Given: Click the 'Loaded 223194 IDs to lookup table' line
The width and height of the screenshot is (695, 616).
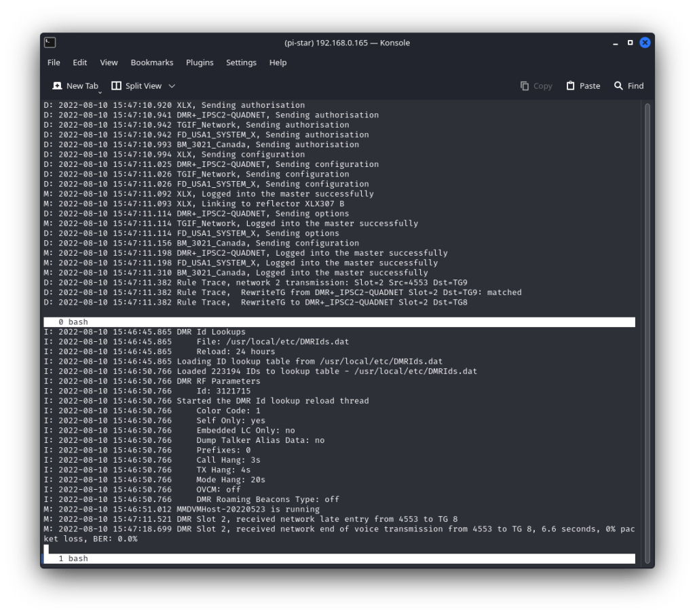Looking at the screenshot, I should click(261, 371).
